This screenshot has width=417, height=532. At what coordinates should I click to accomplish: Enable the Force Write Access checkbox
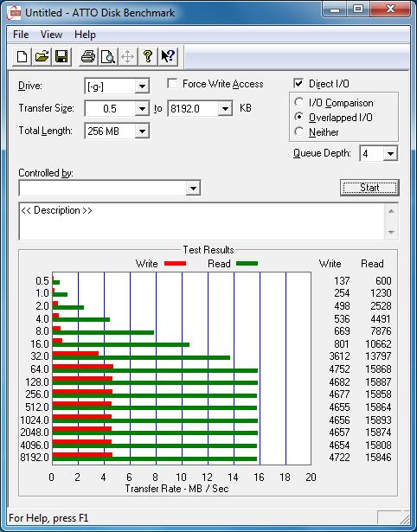click(x=172, y=83)
